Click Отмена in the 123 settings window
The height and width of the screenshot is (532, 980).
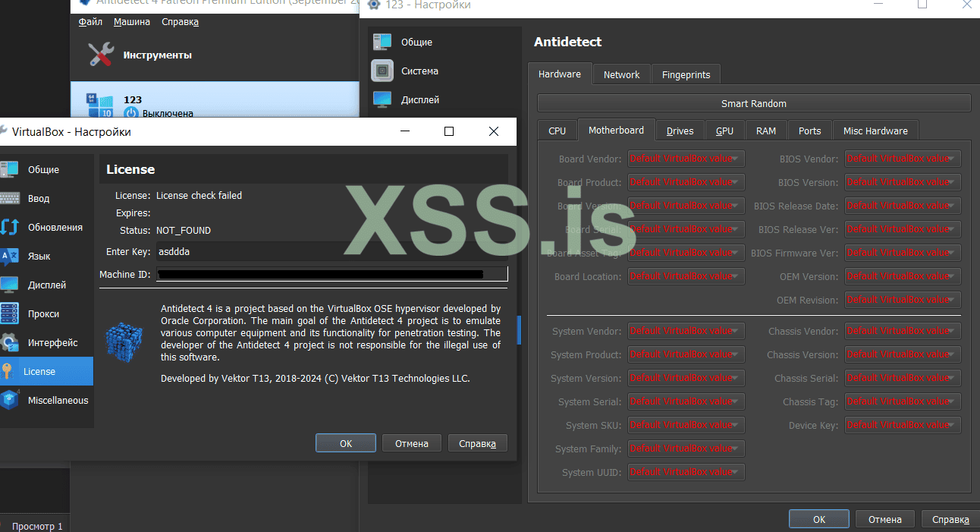pyautogui.click(x=885, y=519)
